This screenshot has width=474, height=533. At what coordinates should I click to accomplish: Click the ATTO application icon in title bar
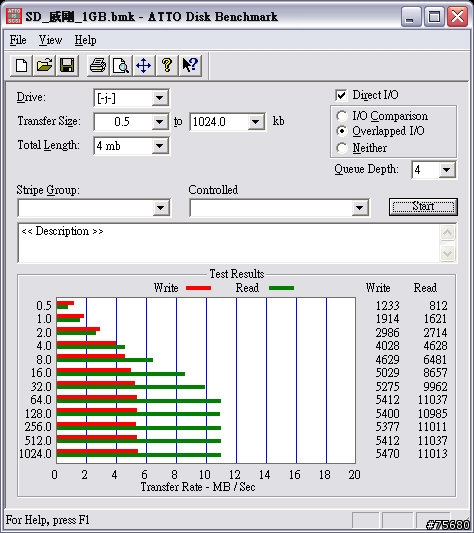click(14, 16)
